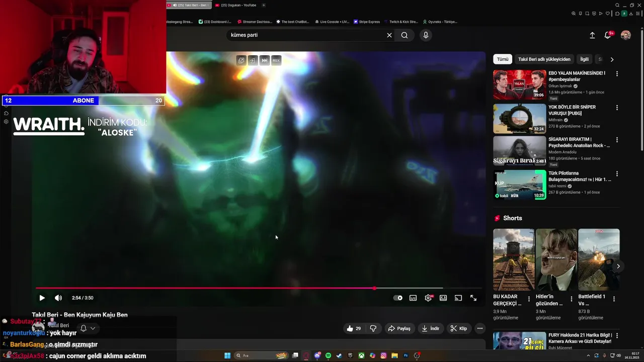Clear the search box text
The height and width of the screenshot is (362, 644).
click(389, 35)
